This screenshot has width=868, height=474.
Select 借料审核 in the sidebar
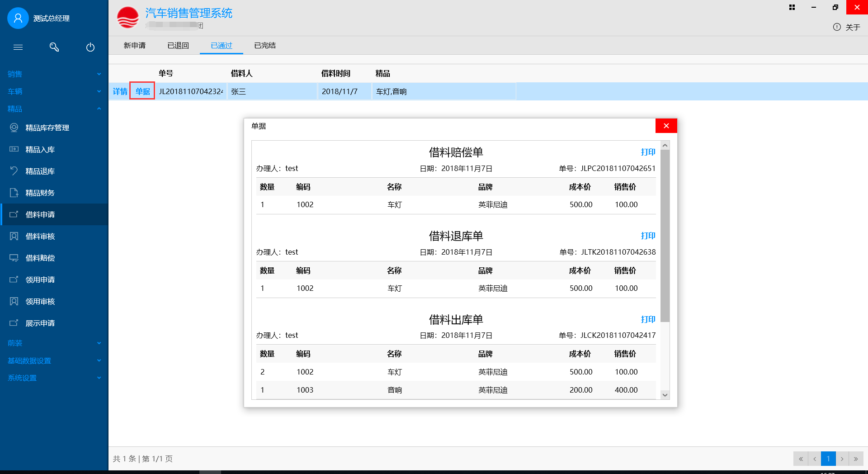tap(40, 237)
